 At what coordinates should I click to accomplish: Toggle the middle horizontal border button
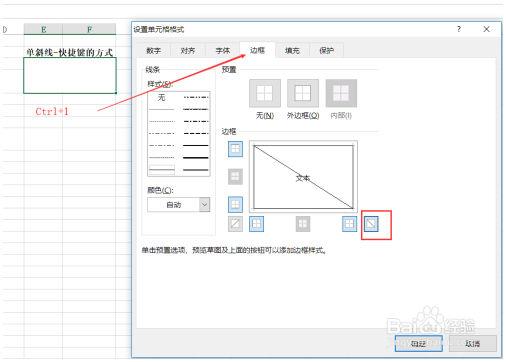(x=235, y=176)
